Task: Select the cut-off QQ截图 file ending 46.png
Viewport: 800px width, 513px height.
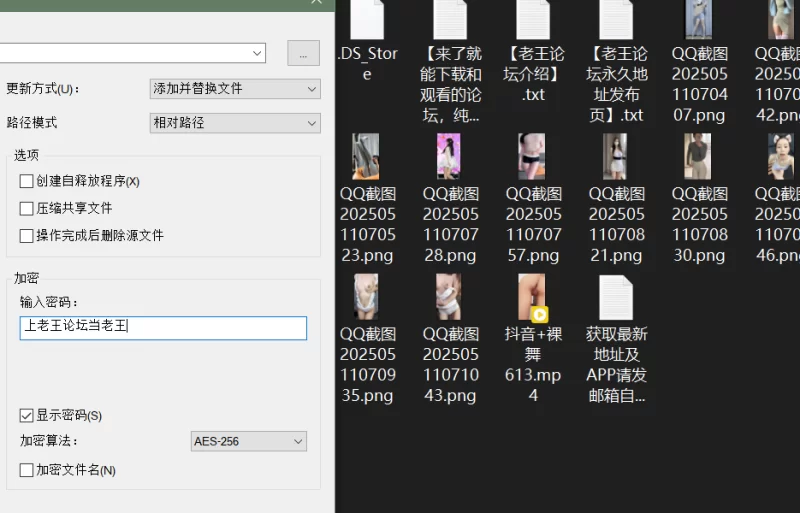Action: coord(781,156)
